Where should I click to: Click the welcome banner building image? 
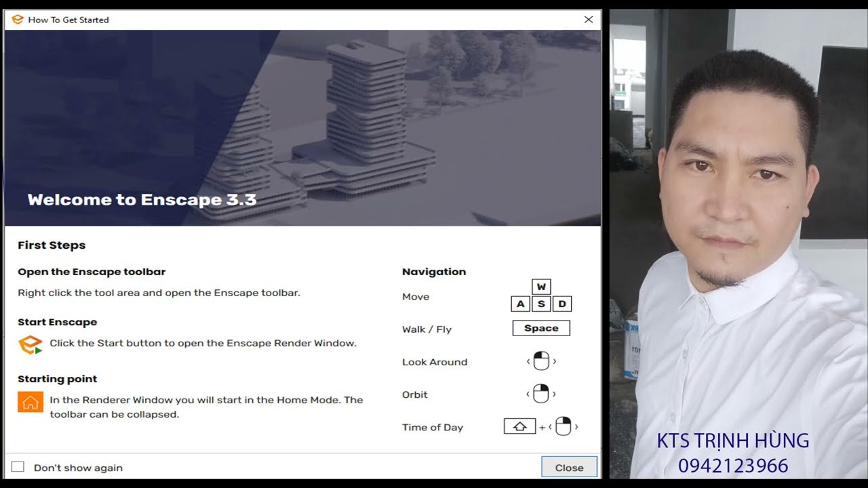click(302, 128)
